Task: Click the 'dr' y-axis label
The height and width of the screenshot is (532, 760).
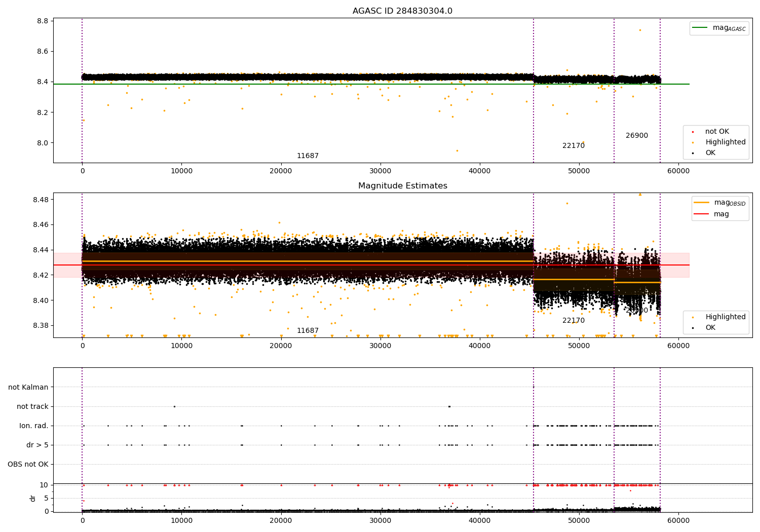Action: point(33,498)
